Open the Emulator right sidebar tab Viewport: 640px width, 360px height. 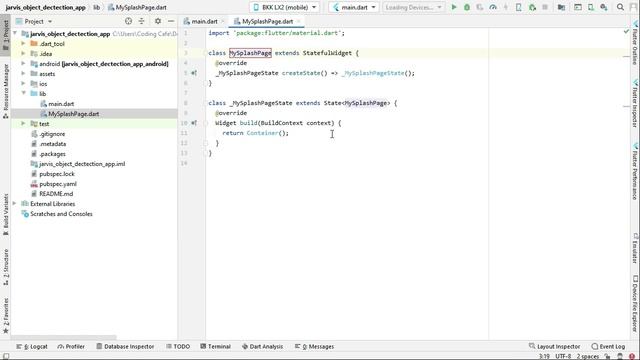635,248
